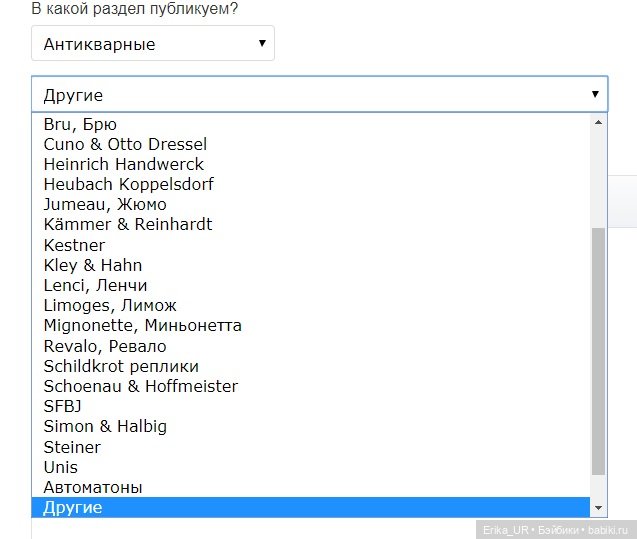
Task: Select Cuno & Otto Dressel option
Action: (125, 144)
